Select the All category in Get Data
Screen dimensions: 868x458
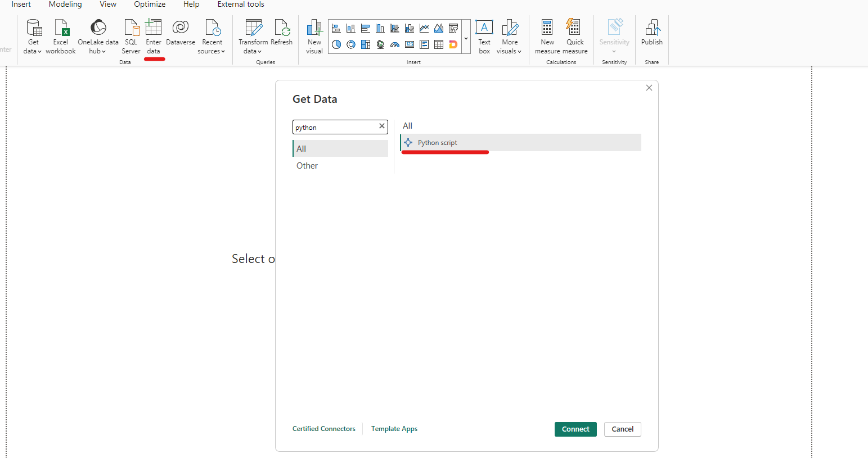click(340, 148)
